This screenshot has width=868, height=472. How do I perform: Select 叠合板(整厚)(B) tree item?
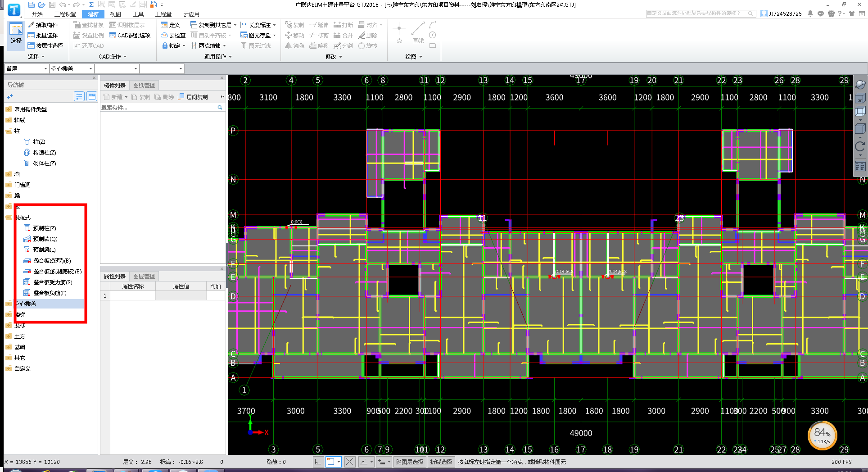tap(52, 260)
